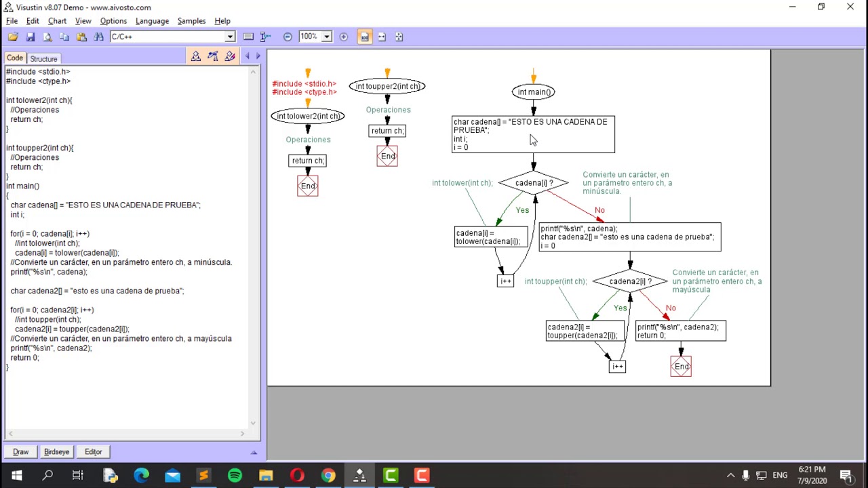Click the fit-width arrows icon
Image resolution: width=868 pixels, height=488 pixels.
click(382, 37)
